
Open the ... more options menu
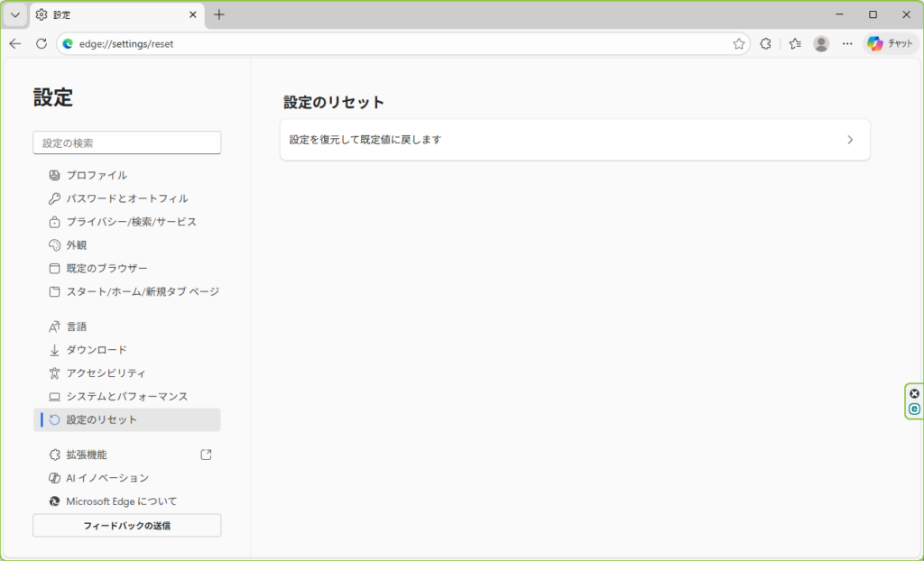[x=847, y=42]
